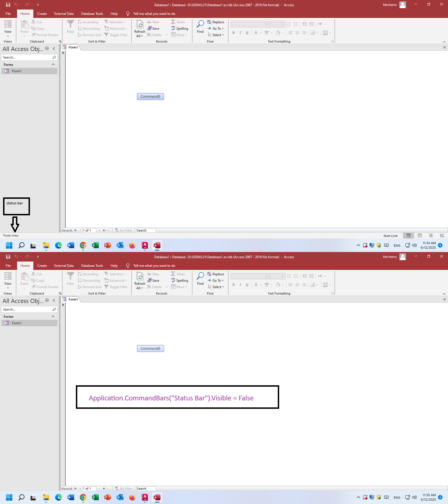Click the navigation pane Search box in upper window
The width and height of the screenshot is (448, 504).
[27, 57]
